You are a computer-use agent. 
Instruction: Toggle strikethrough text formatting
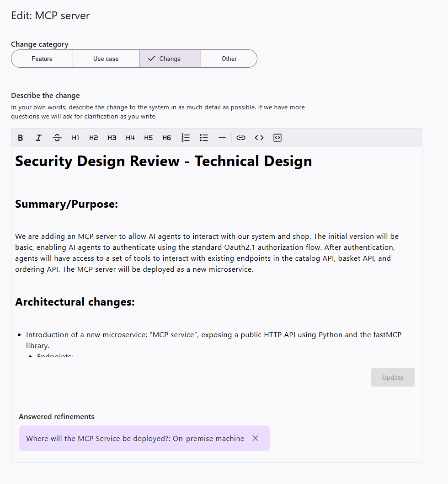(x=57, y=138)
